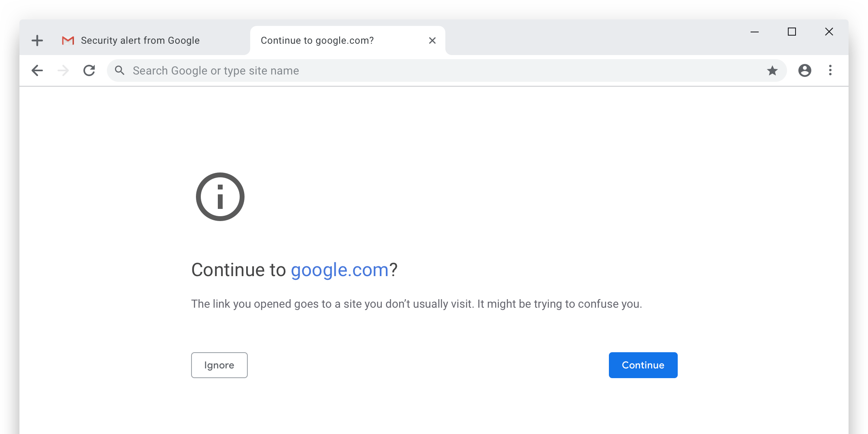Follow the google.com link in heading

pos(340,270)
